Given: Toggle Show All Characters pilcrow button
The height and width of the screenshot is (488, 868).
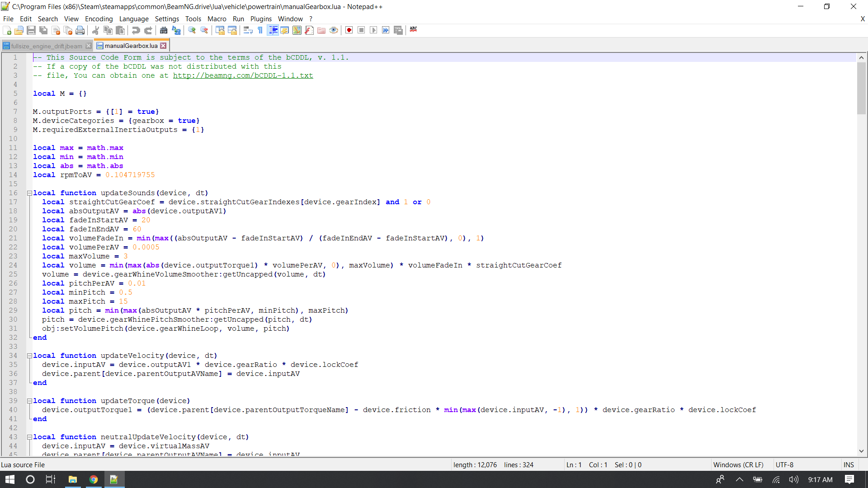Looking at the screenshot, I should pyautogui.click(x=260, y=30).
